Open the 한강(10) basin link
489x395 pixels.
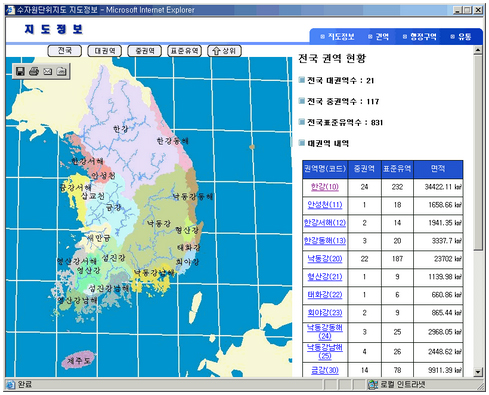click(x=325, y=187)
